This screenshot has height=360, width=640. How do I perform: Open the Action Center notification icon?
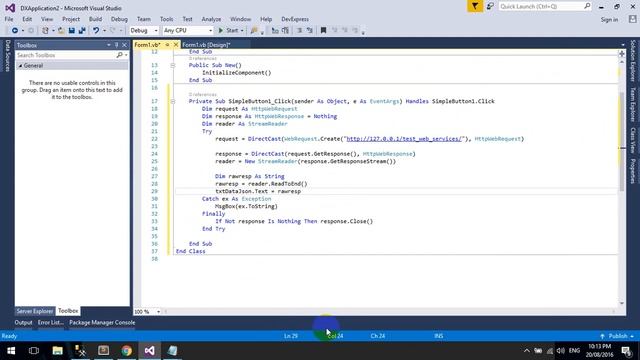627,351
